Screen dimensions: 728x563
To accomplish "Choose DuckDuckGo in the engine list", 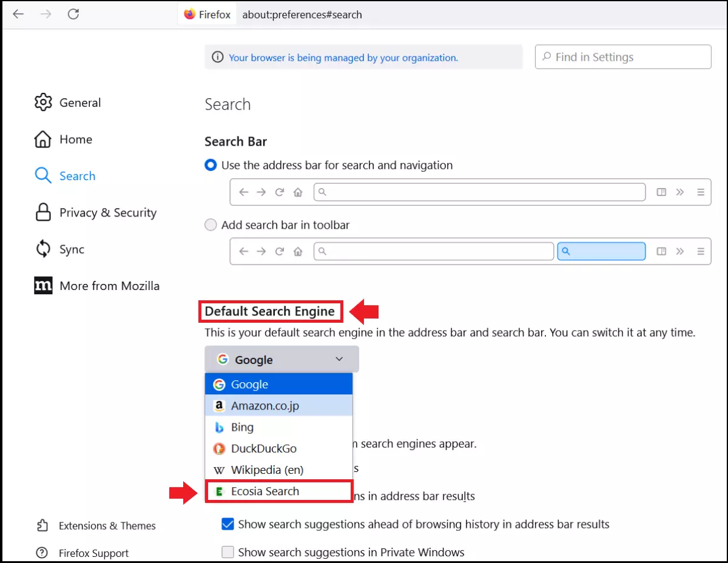I will pos(279,448).
